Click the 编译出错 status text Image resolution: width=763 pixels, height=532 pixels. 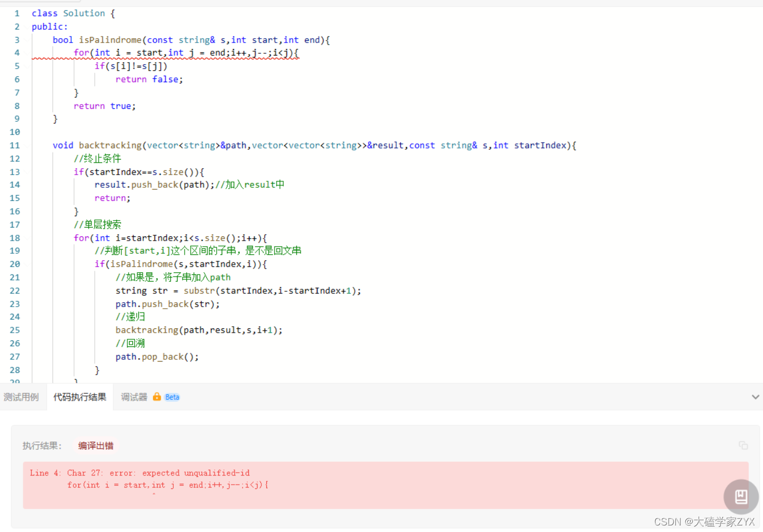coord(96,445)
